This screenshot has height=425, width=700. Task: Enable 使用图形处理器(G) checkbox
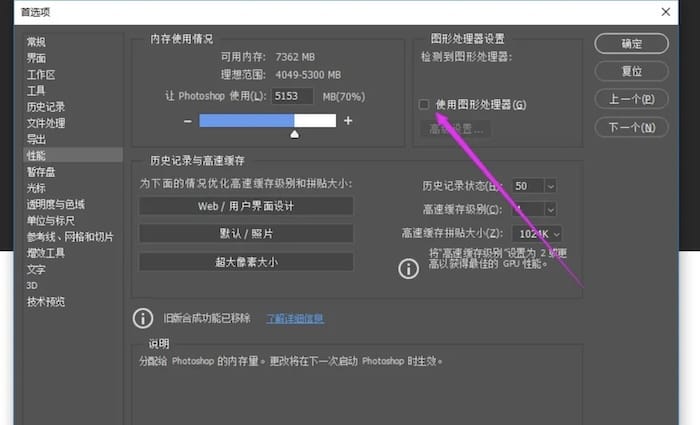[x=424, y=104]
